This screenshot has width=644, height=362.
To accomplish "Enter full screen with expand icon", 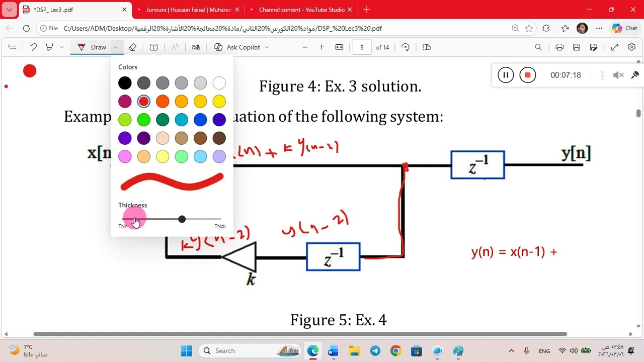I will (615, 47).
